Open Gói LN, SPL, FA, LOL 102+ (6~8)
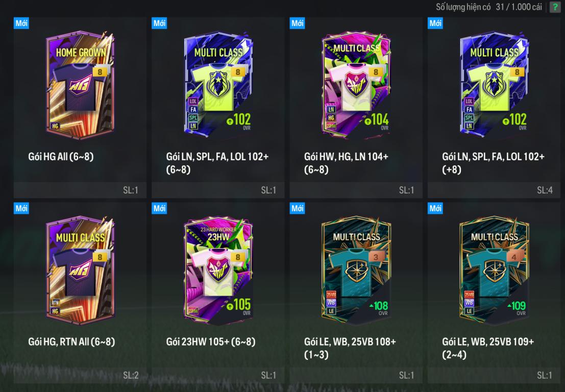Image resolution: width=565 pixels, height=392 pixels. [217, 163]
